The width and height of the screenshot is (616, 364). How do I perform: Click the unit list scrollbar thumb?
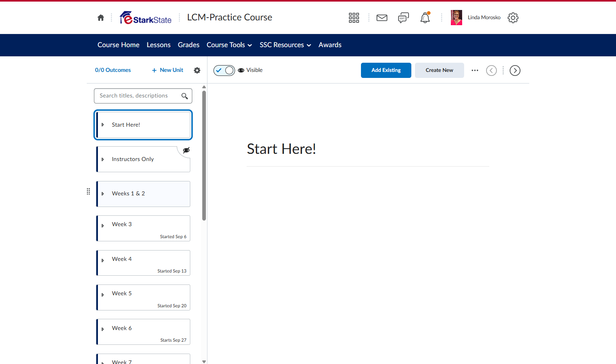204,156
